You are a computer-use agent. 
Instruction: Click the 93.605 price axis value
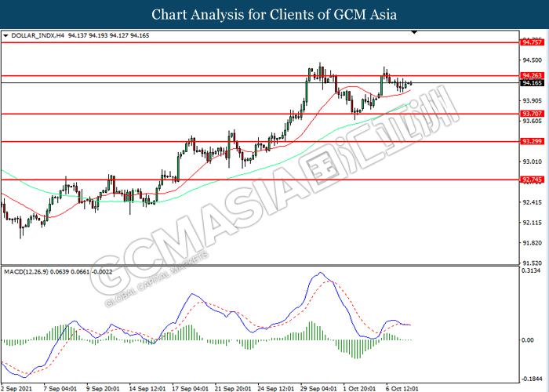[x=533, y=121]
